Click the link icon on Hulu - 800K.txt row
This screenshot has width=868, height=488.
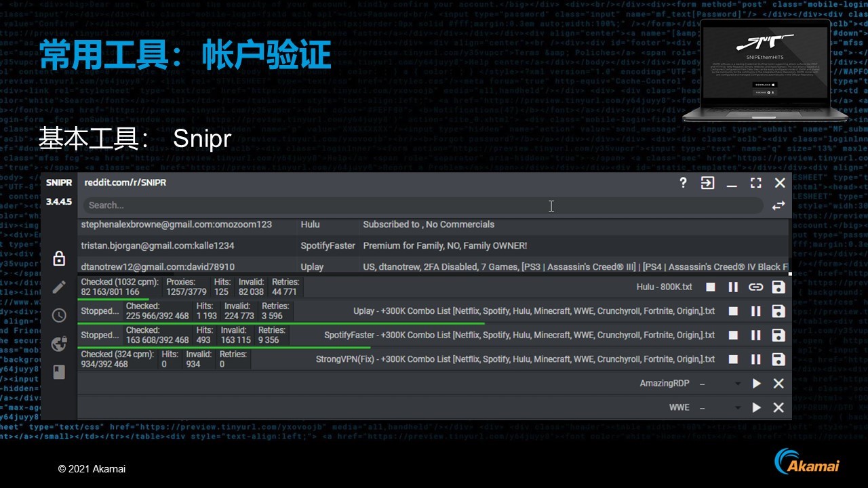pyautogui.click(x=755, y=287)
